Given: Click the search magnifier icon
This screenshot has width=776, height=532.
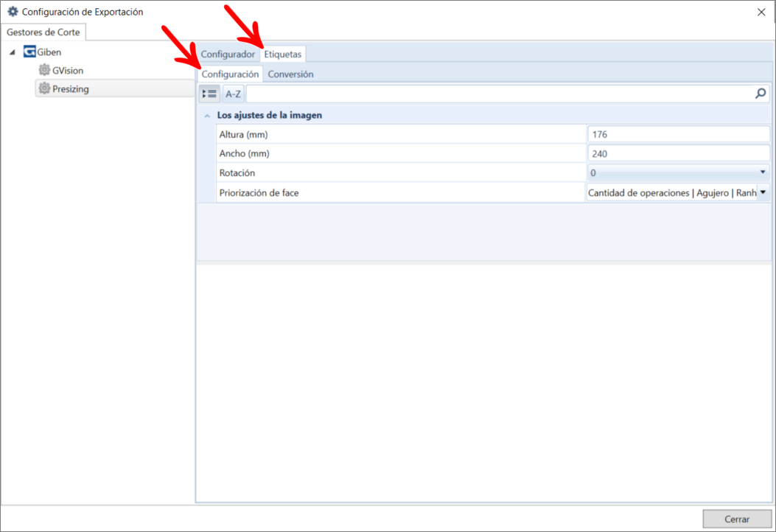Looking at the screenshot, I should coord(761,93).
